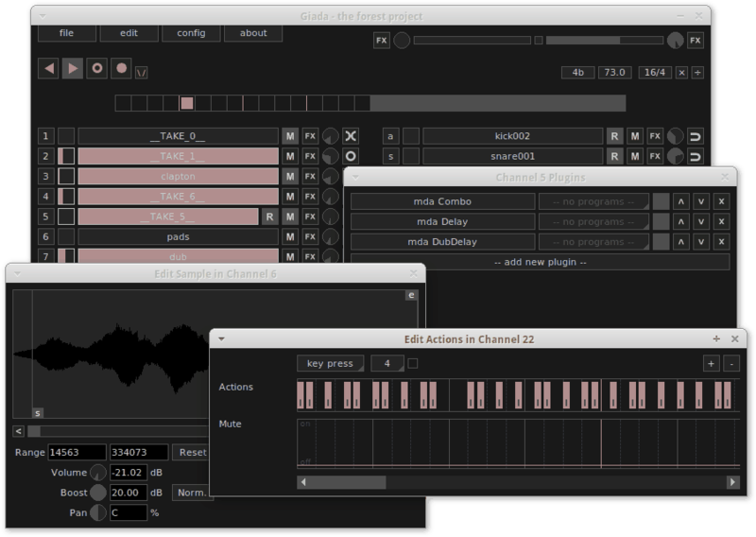Open the edit menu
The height and width of the screenshot is (537, 756).
pyautogui.click(x=129, y=33)
